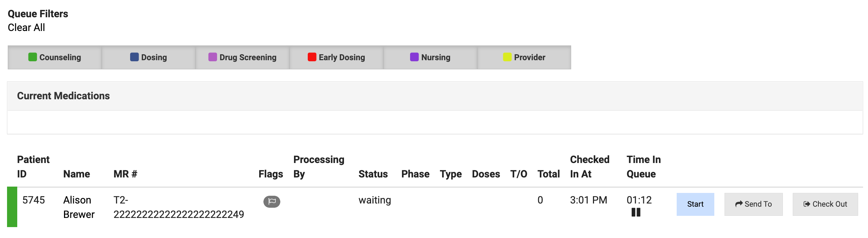Screen dimensions: 868x238
Task: Sort by Time In Queue column header
Action: pyautogui.click(x=643, y=167)
